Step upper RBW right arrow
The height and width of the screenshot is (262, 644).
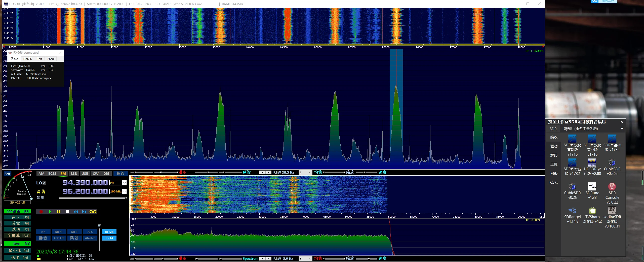pos(268,173)
